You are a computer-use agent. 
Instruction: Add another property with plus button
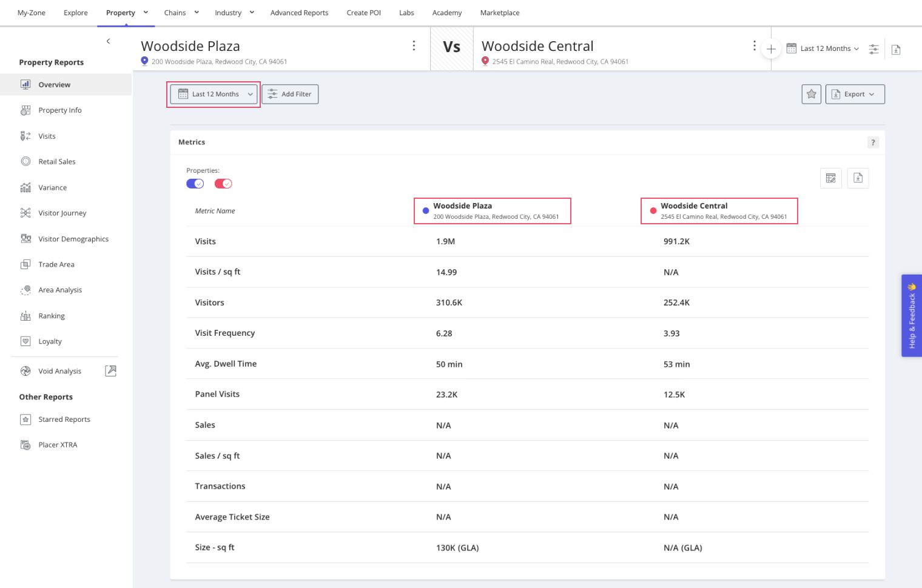click(771, 49)
